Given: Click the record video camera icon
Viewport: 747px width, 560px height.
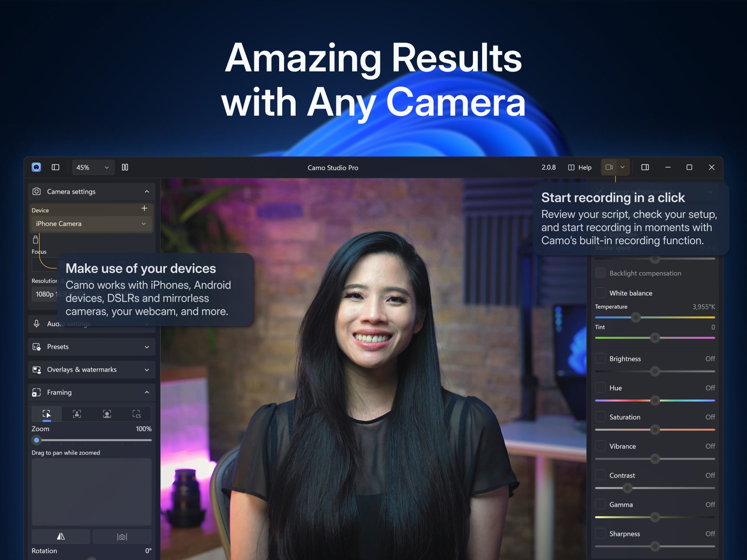Looking at the screenshot, I should click(609, 167).
